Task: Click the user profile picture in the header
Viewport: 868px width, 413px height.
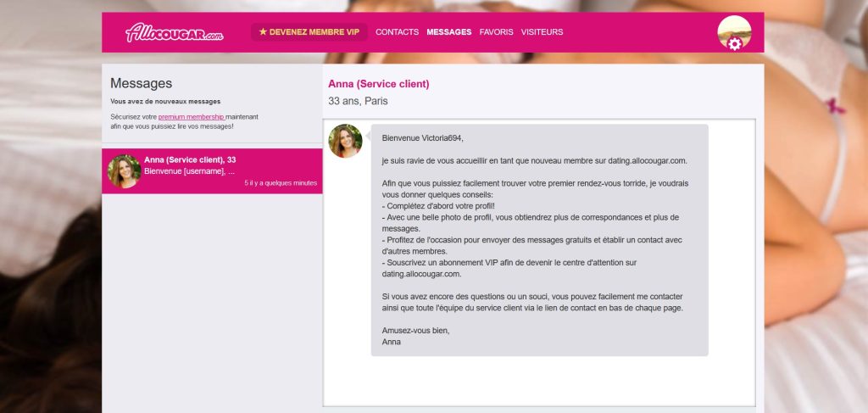Action: 732,29
